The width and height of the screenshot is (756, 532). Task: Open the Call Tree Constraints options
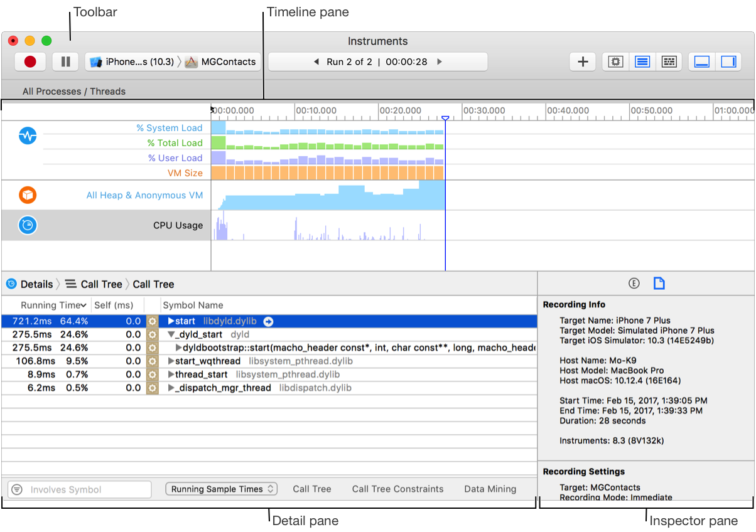(397, 489)
